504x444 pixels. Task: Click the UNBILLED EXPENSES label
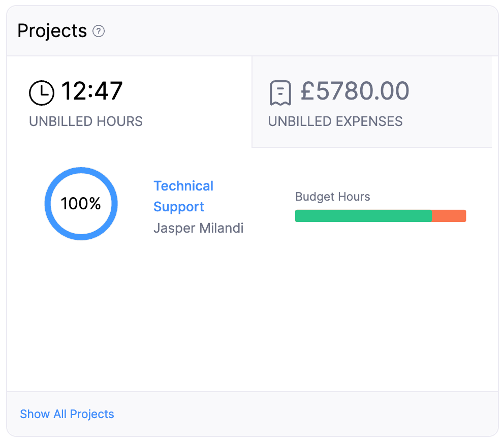[x=335, y=121]
